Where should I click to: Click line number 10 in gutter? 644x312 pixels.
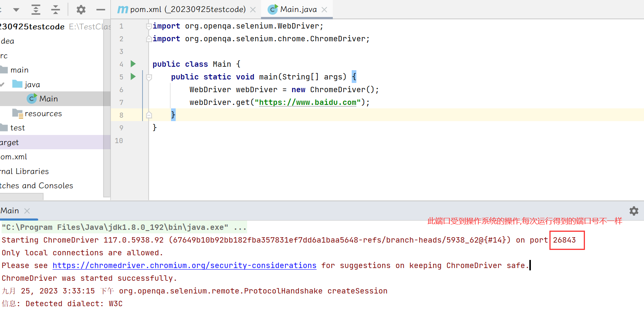(x=119, y=141)
